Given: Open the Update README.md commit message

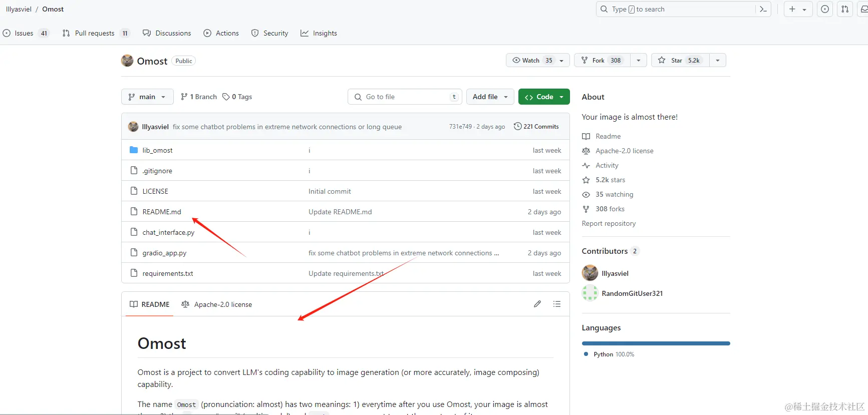Looking at the screenshot, I should pos(340,212).
